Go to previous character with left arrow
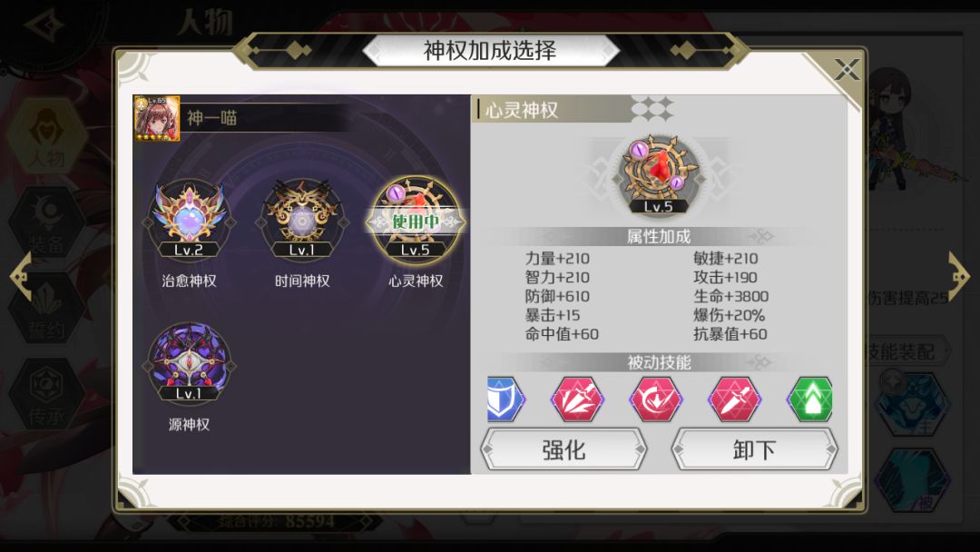980x552 pixels. (x=21, y=276)
